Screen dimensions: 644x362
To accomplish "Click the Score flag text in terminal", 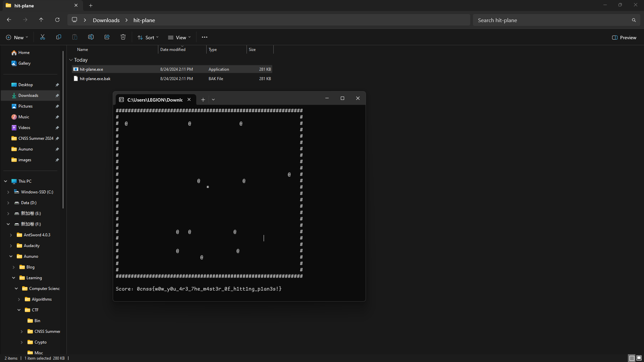I will [199, 289].
